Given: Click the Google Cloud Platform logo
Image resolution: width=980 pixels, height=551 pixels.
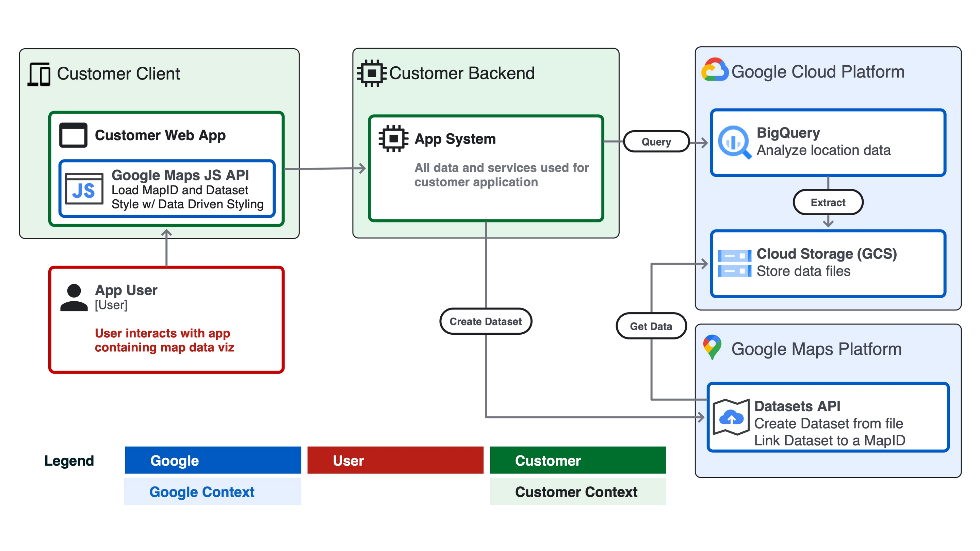Looking at the screenshot, I should click(x=715, y=70).
